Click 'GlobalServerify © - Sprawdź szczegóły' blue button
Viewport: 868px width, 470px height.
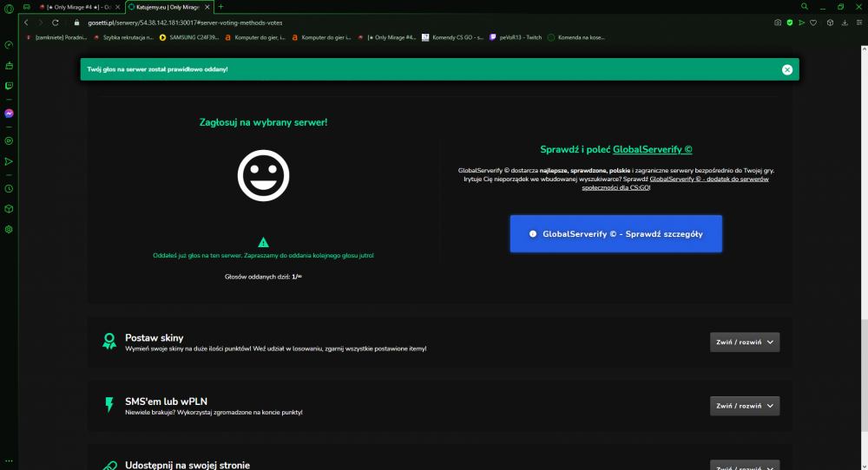[615, 234]
